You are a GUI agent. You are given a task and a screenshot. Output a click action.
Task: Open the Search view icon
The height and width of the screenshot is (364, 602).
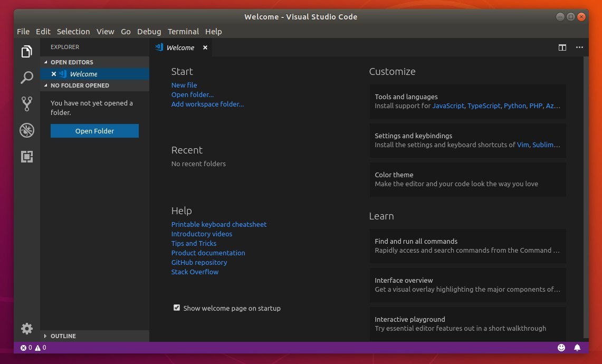[26, 77]
